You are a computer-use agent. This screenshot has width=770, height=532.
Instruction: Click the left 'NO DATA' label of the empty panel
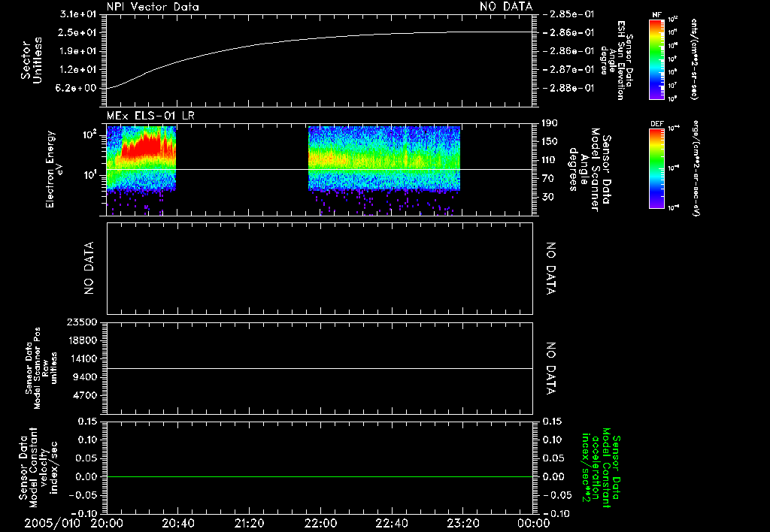[x=89, y=268]
